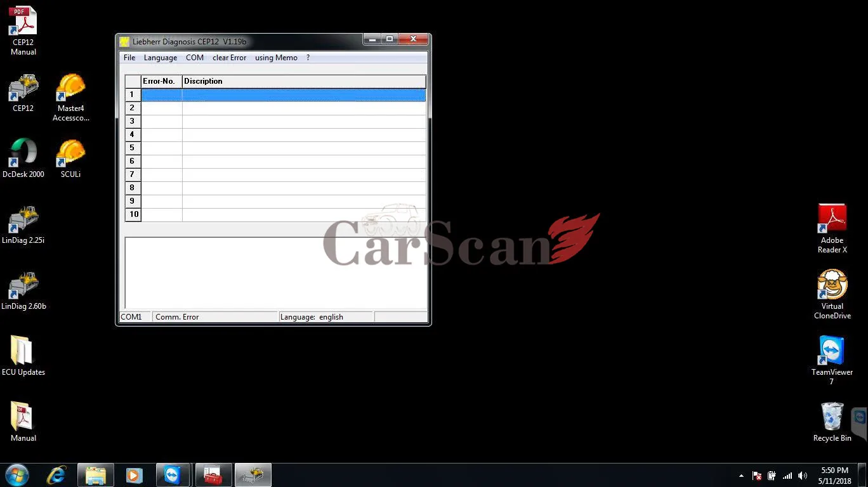
Task: Select row header 3 in the error table
Action: [x=133, y=121]
